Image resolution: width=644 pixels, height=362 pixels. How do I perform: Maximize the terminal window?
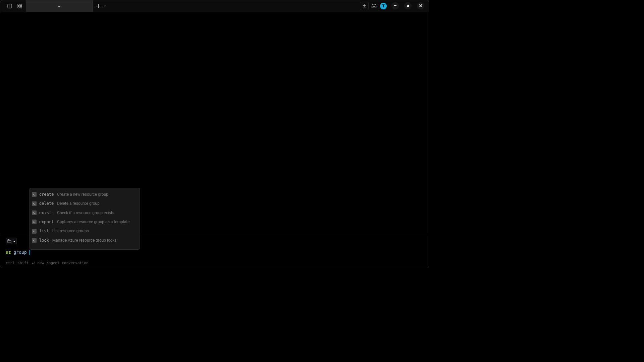[x=408, y=6]
